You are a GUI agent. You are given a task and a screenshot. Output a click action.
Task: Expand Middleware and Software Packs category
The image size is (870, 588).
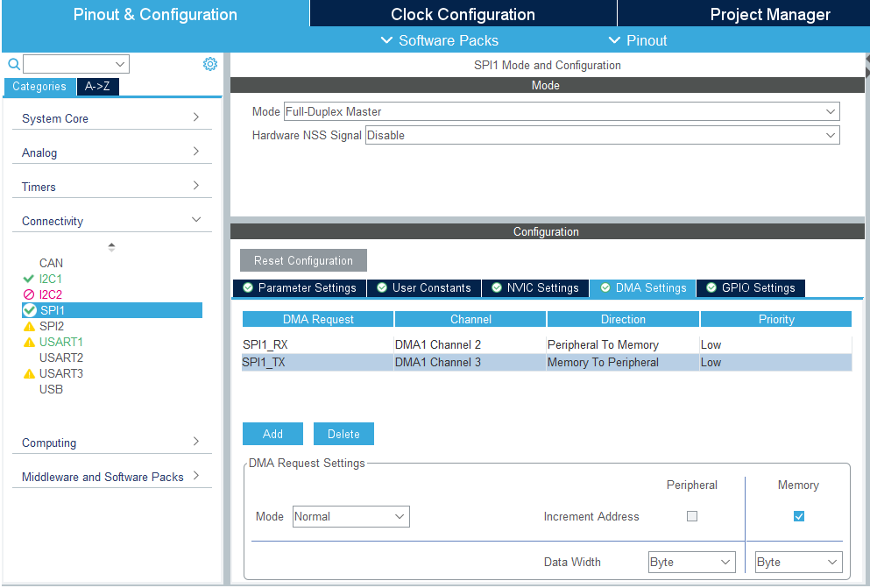[x=111, y=477]
